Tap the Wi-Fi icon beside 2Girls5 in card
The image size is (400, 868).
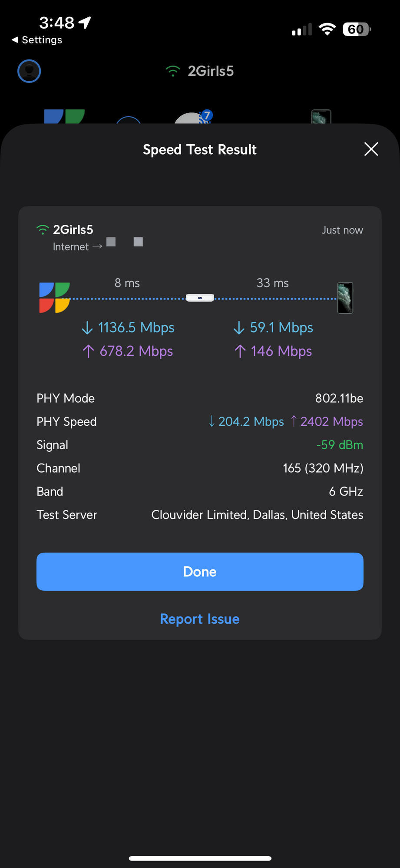pos(43,230)
